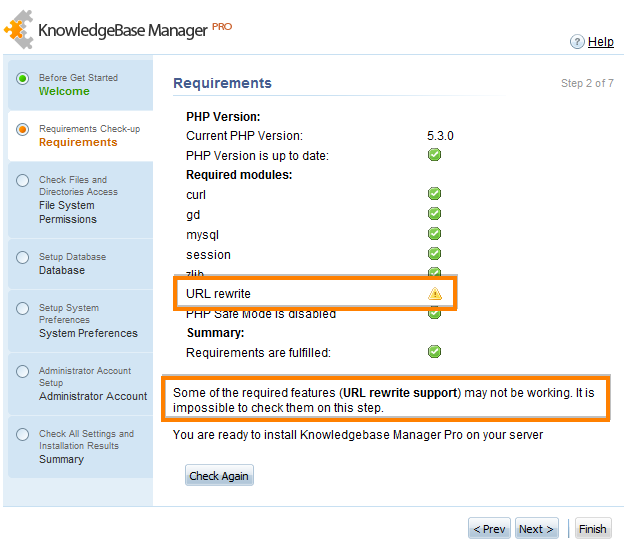Click the 'gd' module label
The image size is (628, 546).
193,215
